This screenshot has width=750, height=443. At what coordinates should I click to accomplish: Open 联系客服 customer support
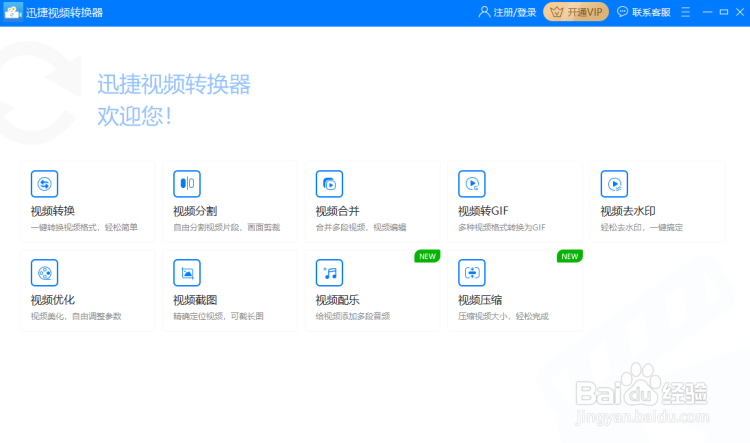[x=651, y=12]
